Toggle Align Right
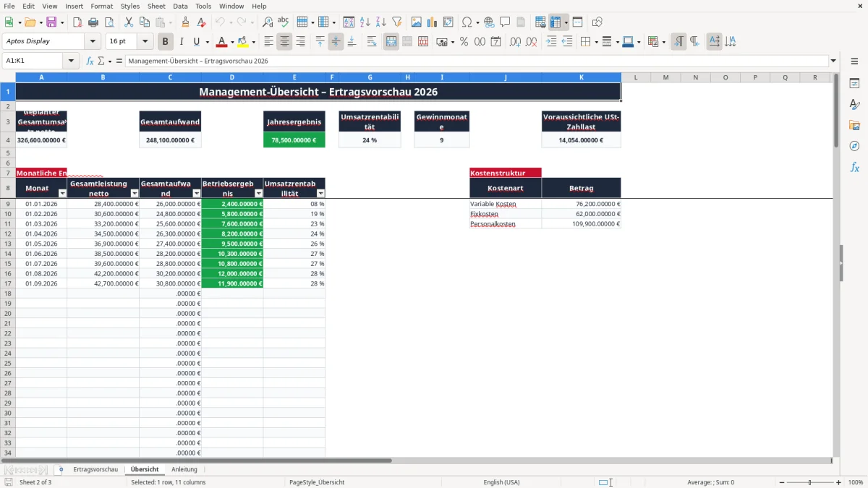This screenshot has width=868, height=488. click(x=300, y=42)
